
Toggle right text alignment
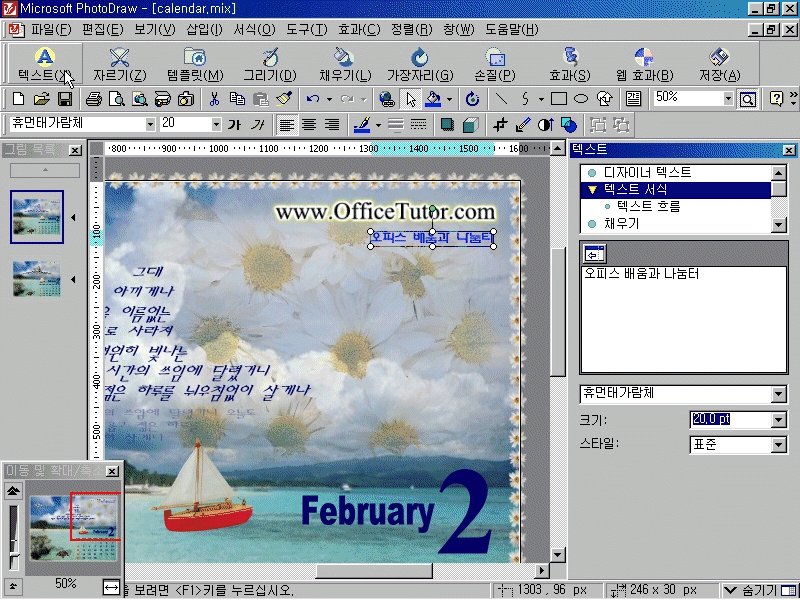tap(332, 124)
